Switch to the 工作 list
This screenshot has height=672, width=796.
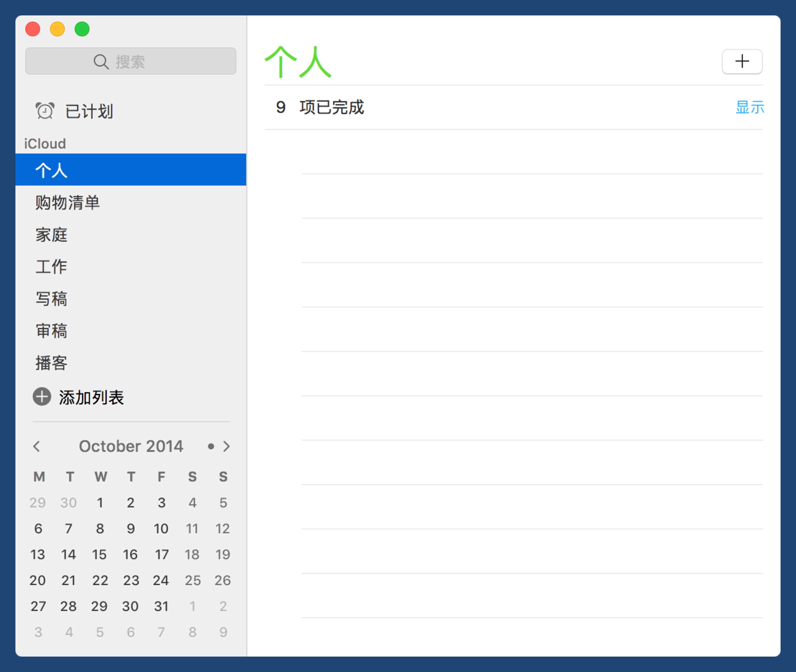pos(52,266)
